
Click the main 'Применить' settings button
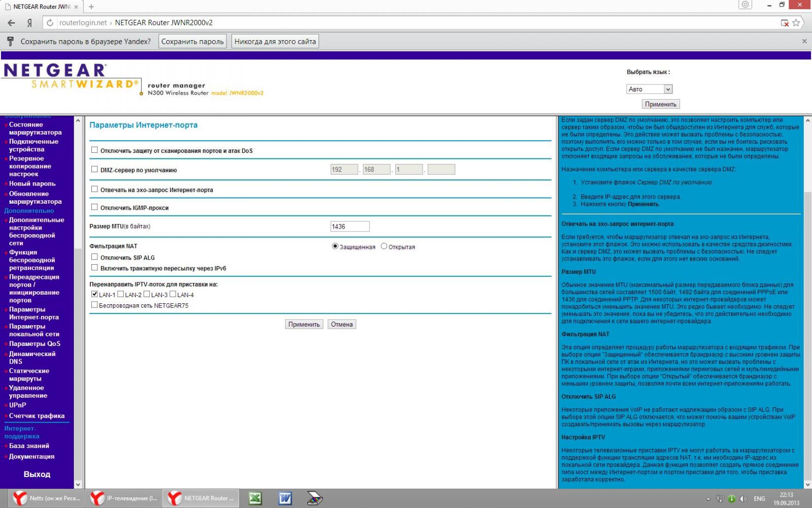304,324
